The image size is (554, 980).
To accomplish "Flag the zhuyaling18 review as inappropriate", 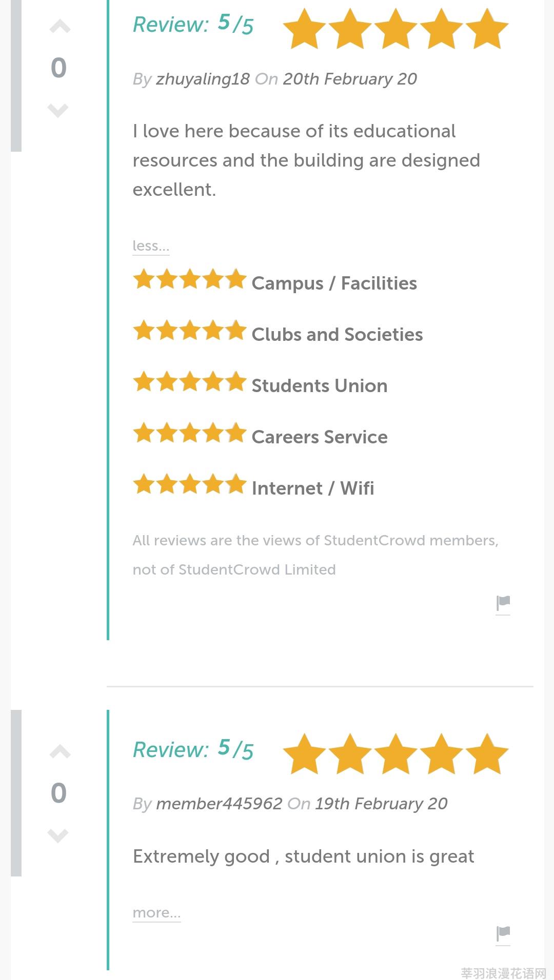I will (503, 604).
